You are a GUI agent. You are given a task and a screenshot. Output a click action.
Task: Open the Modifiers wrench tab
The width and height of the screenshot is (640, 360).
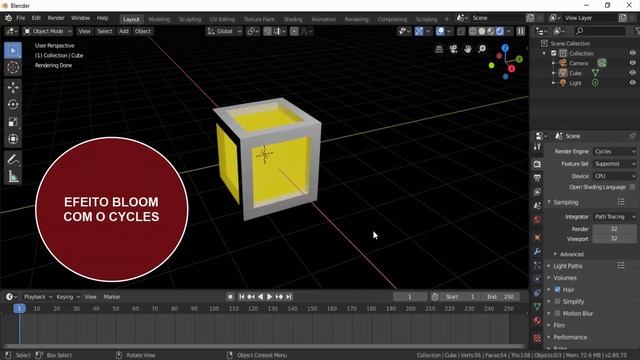[537, 251]
